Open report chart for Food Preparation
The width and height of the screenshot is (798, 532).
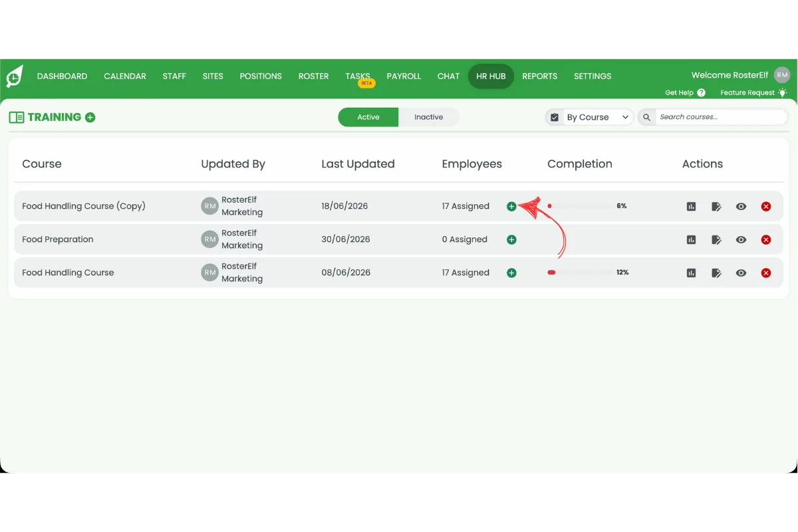pos(692,239)
